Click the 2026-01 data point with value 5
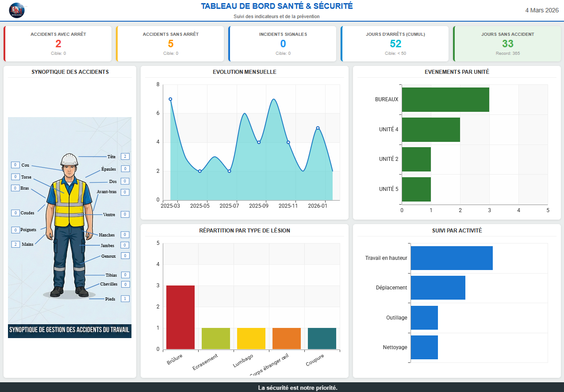 coord(318,128)
